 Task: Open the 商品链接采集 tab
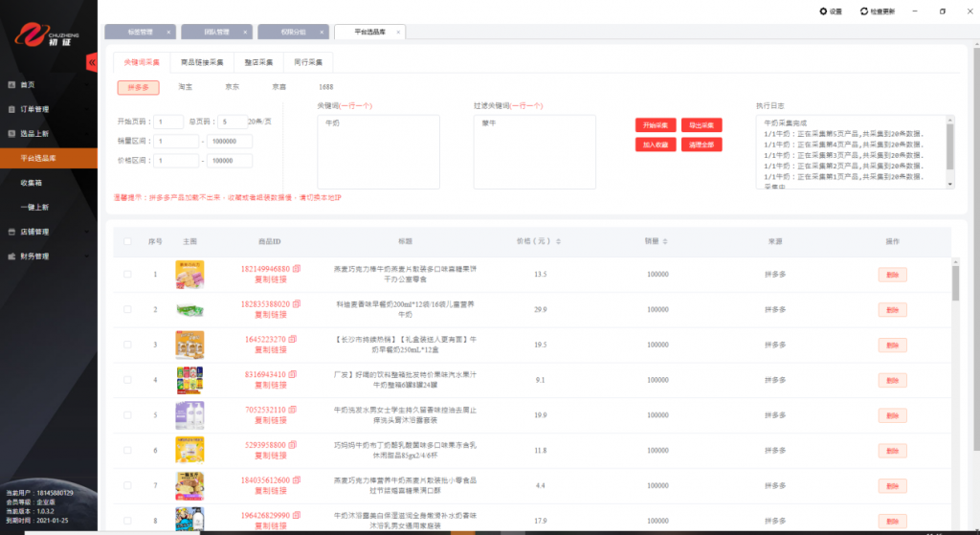coord(202,62)
